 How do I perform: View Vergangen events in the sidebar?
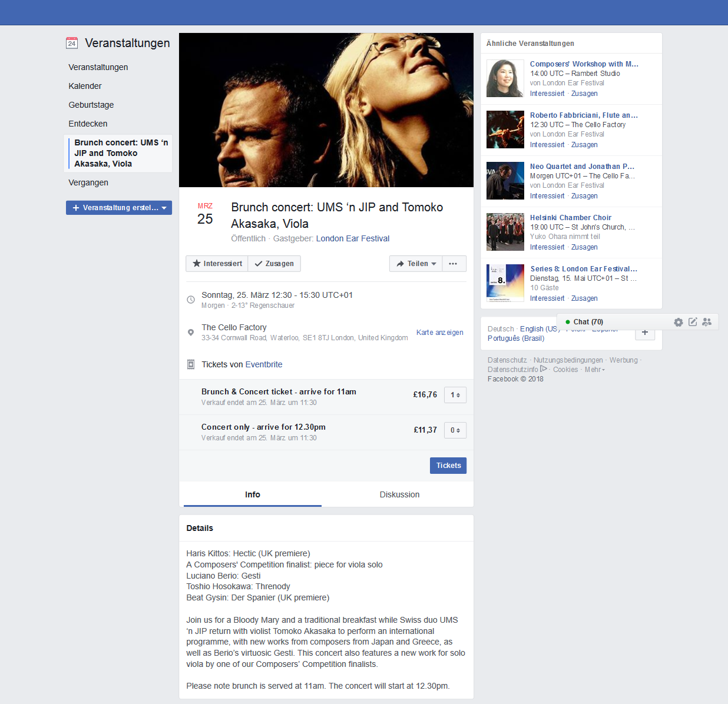coord(88,182)
